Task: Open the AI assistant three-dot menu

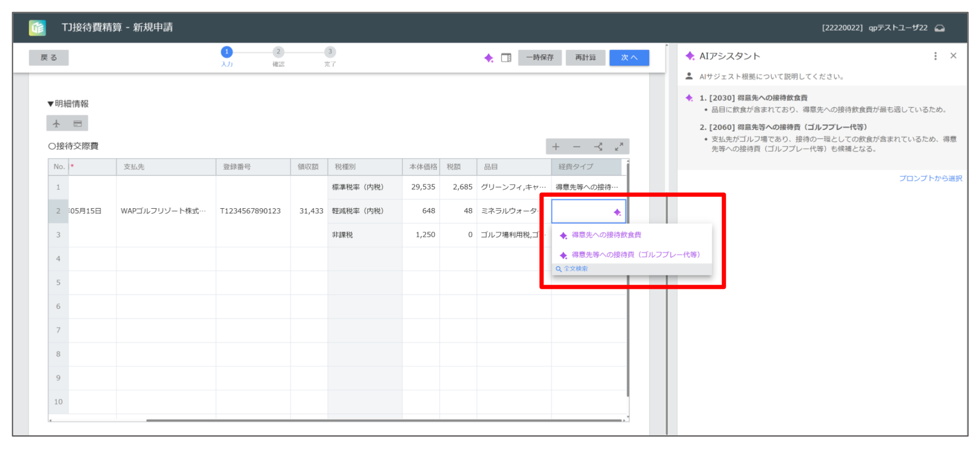Action: 935,56
